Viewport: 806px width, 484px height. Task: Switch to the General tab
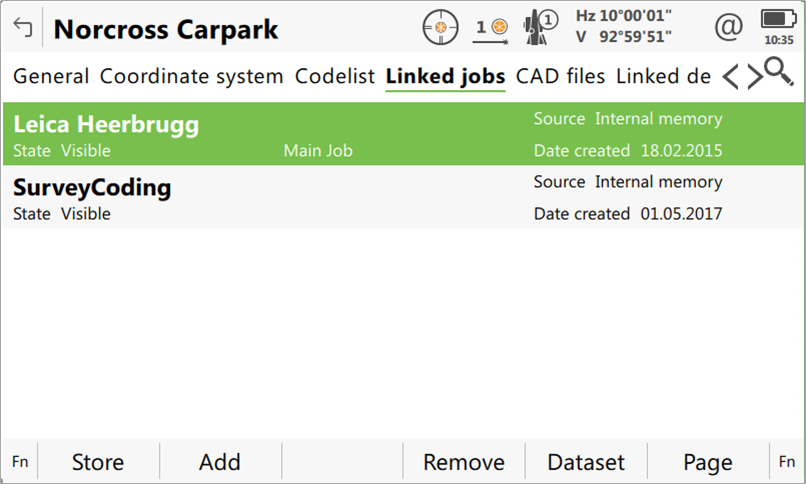(51, 76)
